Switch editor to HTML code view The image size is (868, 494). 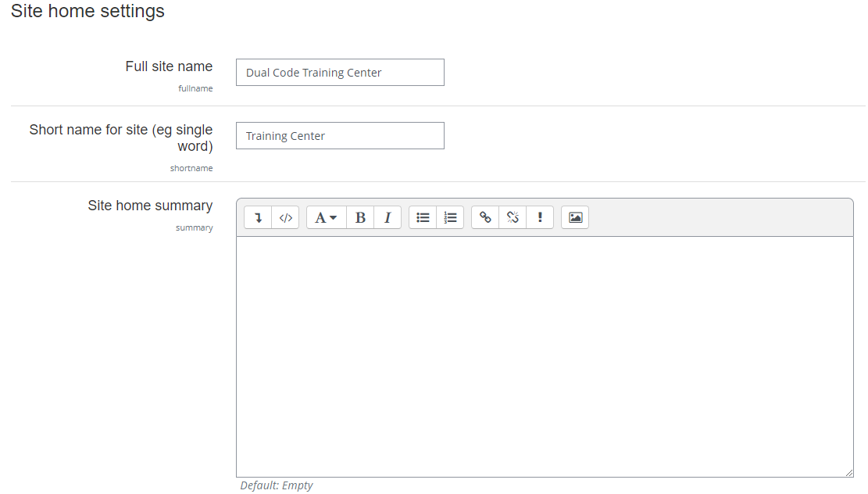coord(285,217)
